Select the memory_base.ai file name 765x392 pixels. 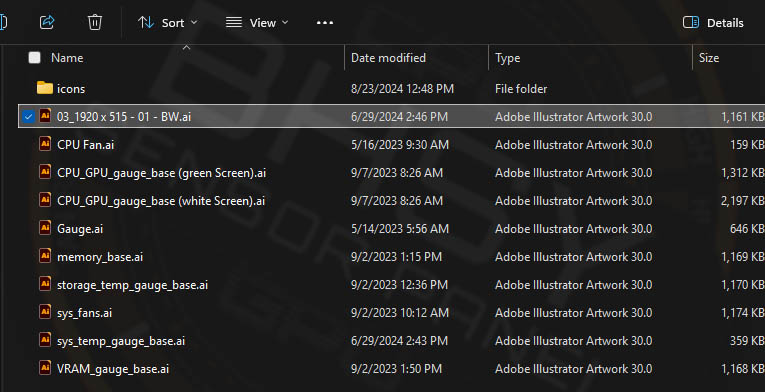(x=100, y=257)
